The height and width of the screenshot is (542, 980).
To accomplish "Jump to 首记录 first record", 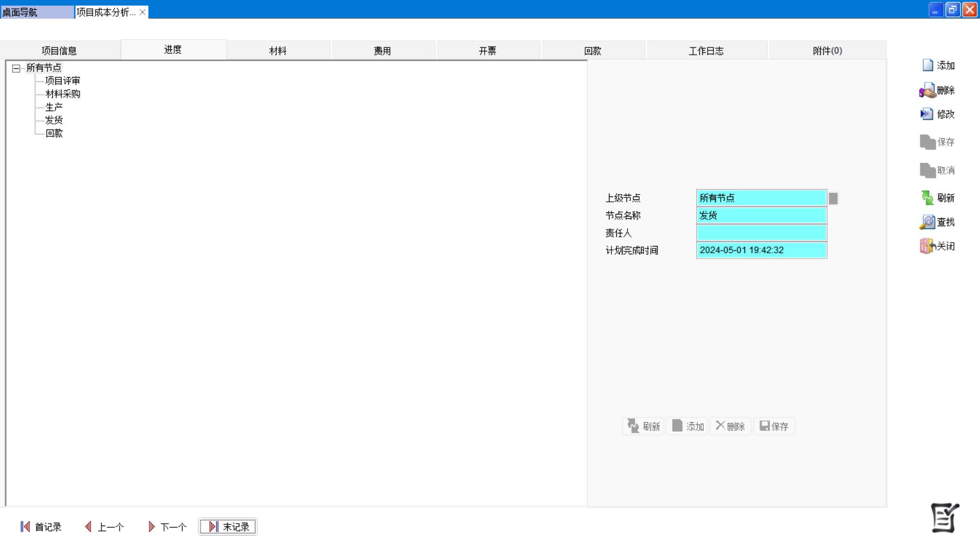I will click(x=41, y=526).
